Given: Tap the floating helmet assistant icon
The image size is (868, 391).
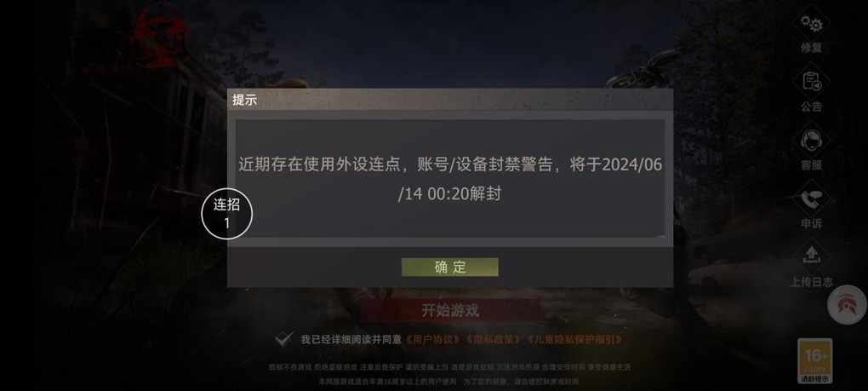Looking at the screenshot, I should (x=847, y=305).
